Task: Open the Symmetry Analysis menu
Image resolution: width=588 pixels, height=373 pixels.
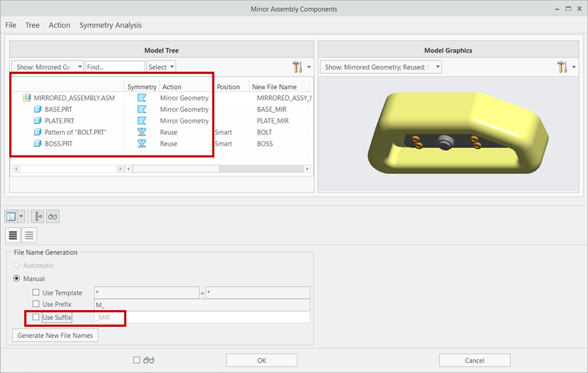Action: [110, 25]
